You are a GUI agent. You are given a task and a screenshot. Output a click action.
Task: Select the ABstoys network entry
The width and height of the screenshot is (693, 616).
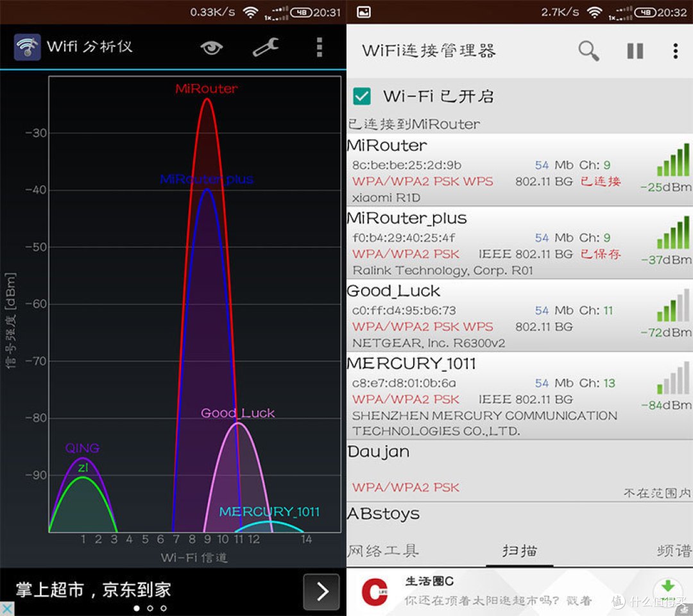click(520, 517)
